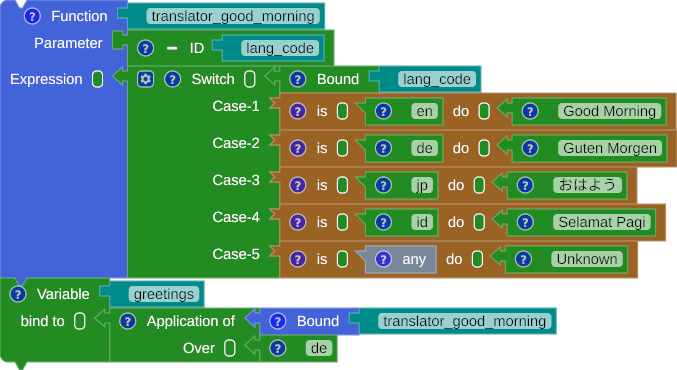Open the Switch block gear settings
The image size is (677, 370).
[x=146, y=79]
